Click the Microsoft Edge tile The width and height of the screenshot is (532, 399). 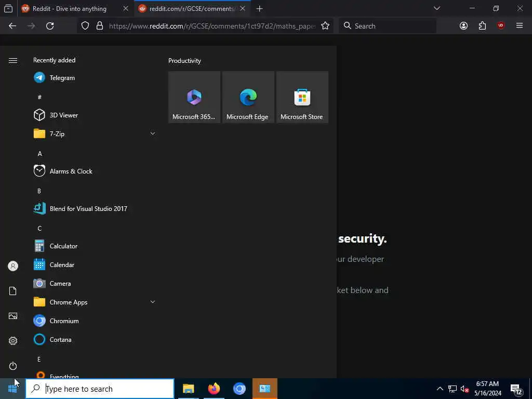point(248,97)
